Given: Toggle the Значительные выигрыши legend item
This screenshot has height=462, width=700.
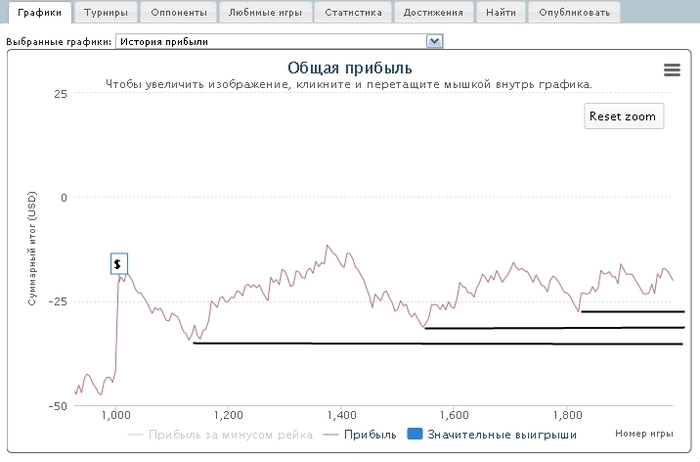Looking at the screenshot, I should pos(492,434).
